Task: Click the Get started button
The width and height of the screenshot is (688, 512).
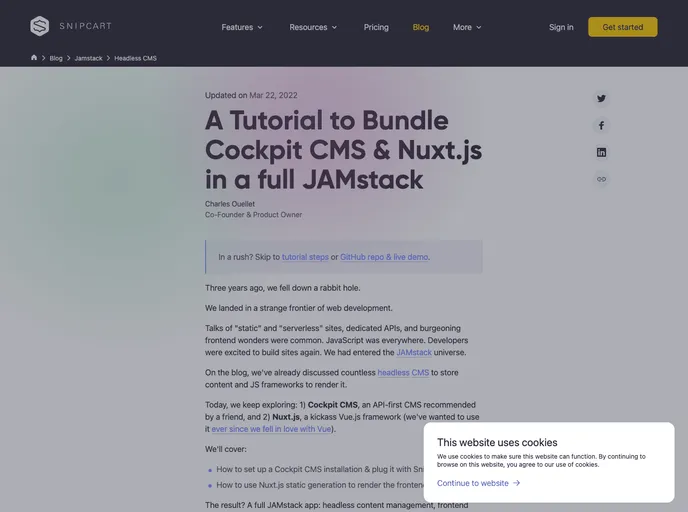Action: 622,27
